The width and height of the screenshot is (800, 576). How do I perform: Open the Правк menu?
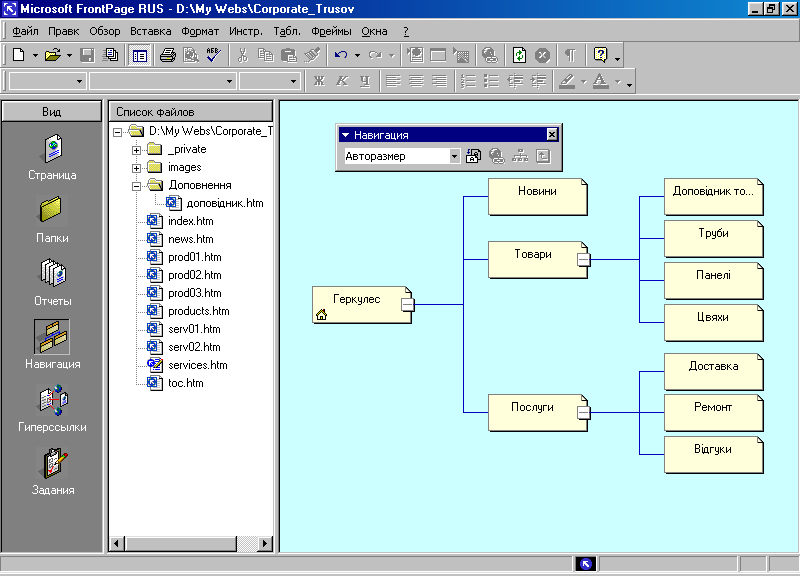63,31
